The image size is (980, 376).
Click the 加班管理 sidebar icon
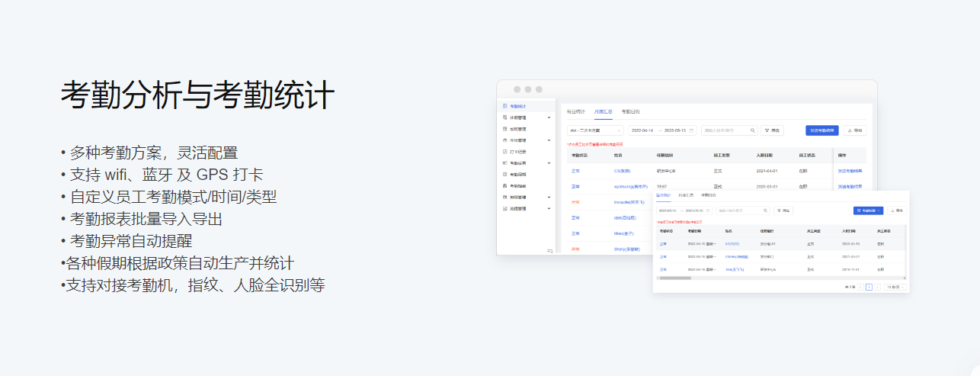[x=504, y=129]
